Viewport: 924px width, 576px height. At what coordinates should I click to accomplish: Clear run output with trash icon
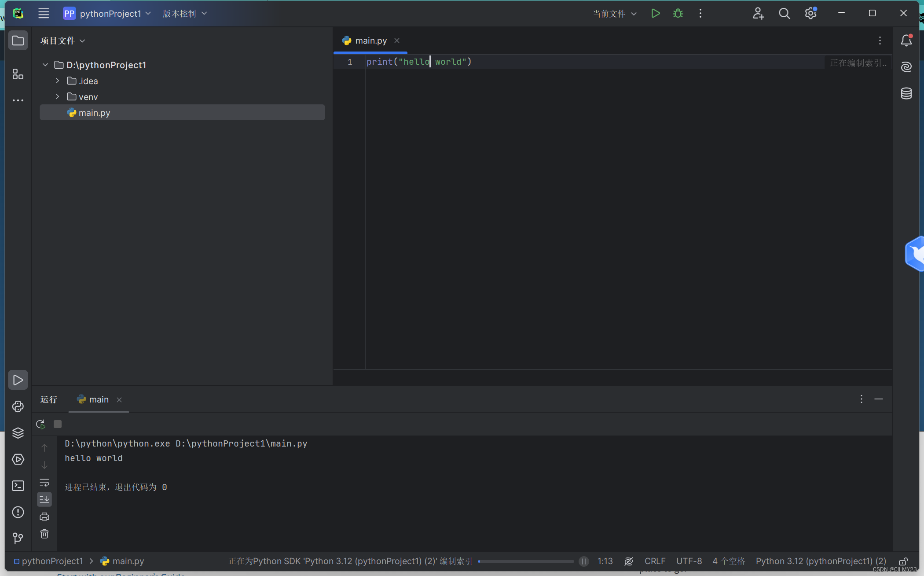(44, 534)
